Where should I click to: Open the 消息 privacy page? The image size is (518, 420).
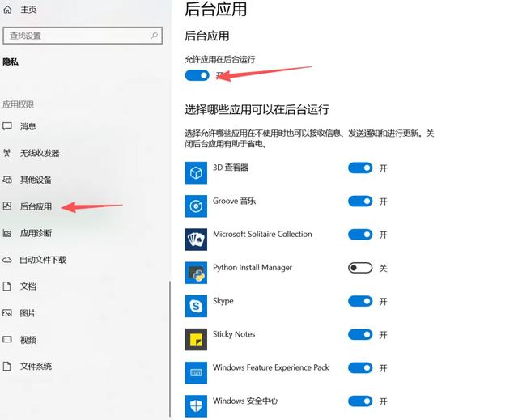(x=28, y=126)
